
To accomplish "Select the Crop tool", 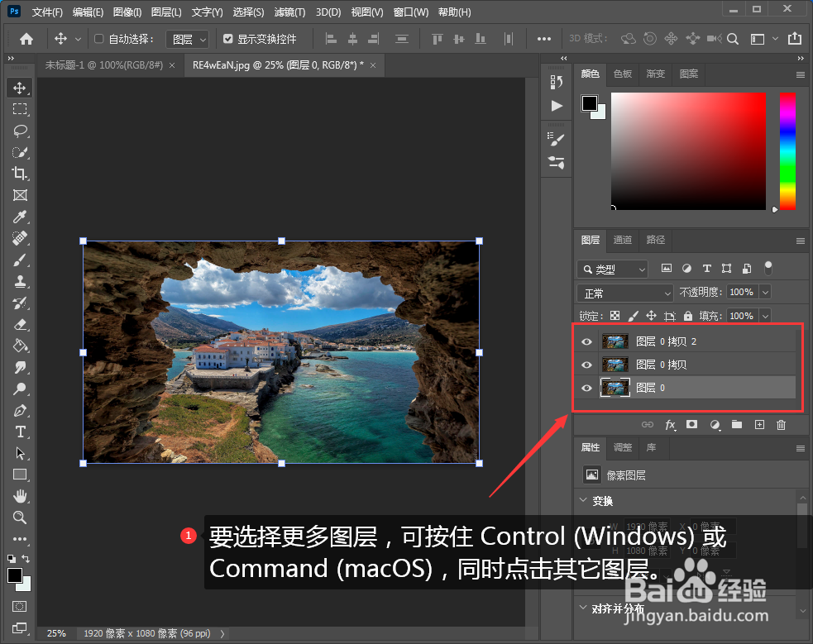I will tap(20, 173).
